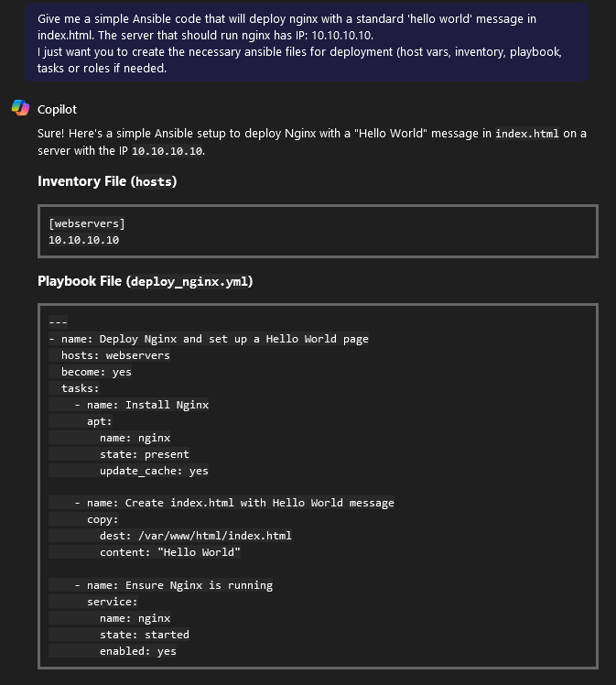Click the Inventory File (hosts) heading
The width and height of the screenshot is (616, 685).
(107, 181)
